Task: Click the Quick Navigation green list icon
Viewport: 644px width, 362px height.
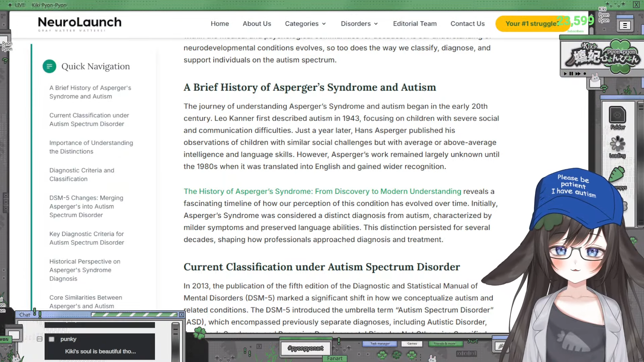Action: [49, 66]
